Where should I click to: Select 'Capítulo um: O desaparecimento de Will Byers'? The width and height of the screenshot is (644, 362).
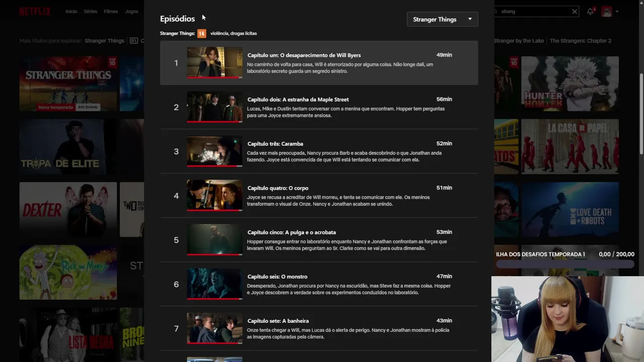(304, 55)
